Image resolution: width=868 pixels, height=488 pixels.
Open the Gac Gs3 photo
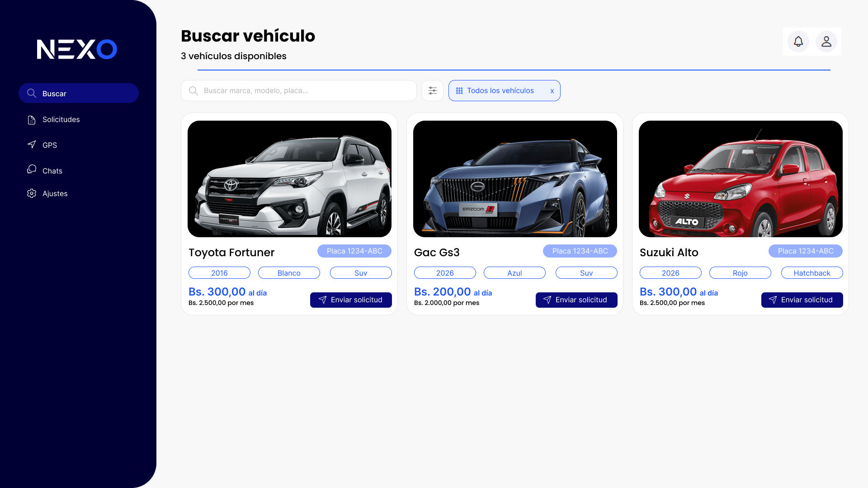[515, 179]
